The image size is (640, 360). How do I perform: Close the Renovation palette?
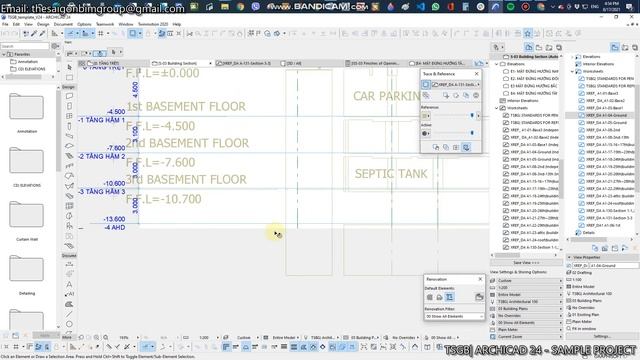(480, 279)
